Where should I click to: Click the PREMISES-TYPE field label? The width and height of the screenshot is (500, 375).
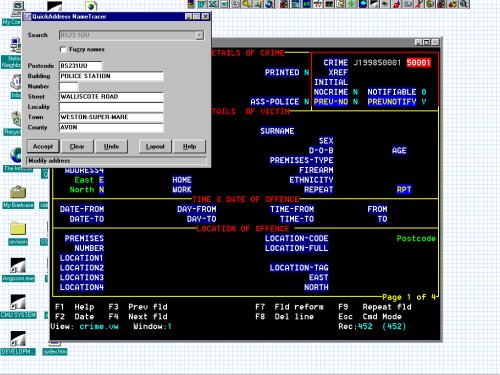click(x=301, y=160)
